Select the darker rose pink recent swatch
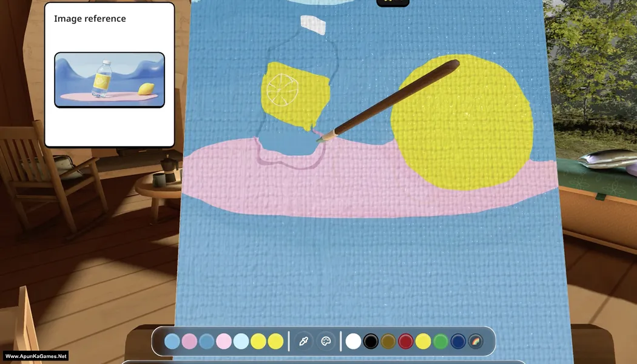 [x=189, y=341]
